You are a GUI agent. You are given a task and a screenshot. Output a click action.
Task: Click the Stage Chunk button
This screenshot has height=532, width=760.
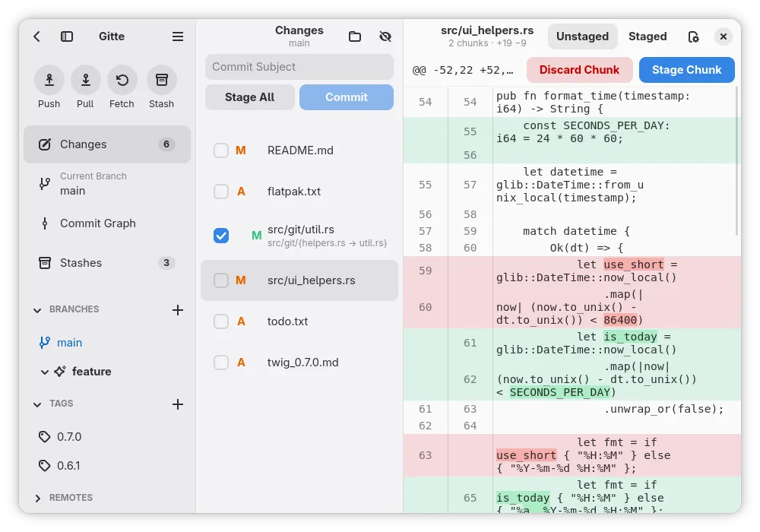point(687,70)
